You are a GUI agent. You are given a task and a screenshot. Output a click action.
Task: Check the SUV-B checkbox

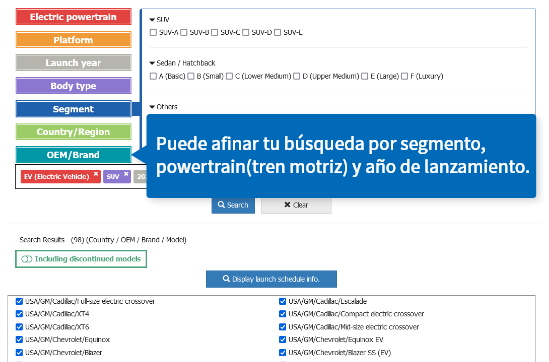[183, 33]
